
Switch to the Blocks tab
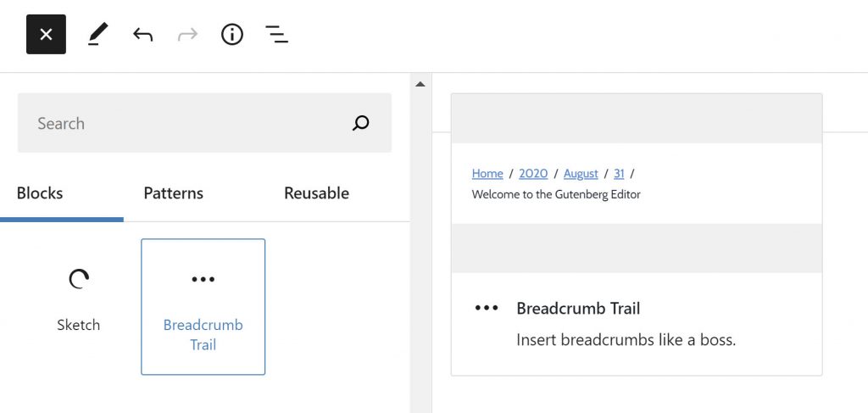40,193
